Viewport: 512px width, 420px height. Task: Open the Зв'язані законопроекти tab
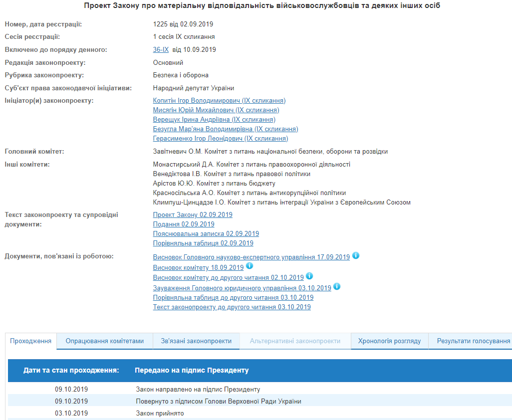196,341
